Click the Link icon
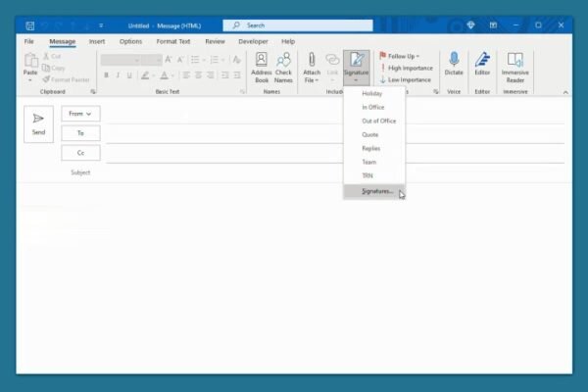The image size is (588, 392). [332, 68]
